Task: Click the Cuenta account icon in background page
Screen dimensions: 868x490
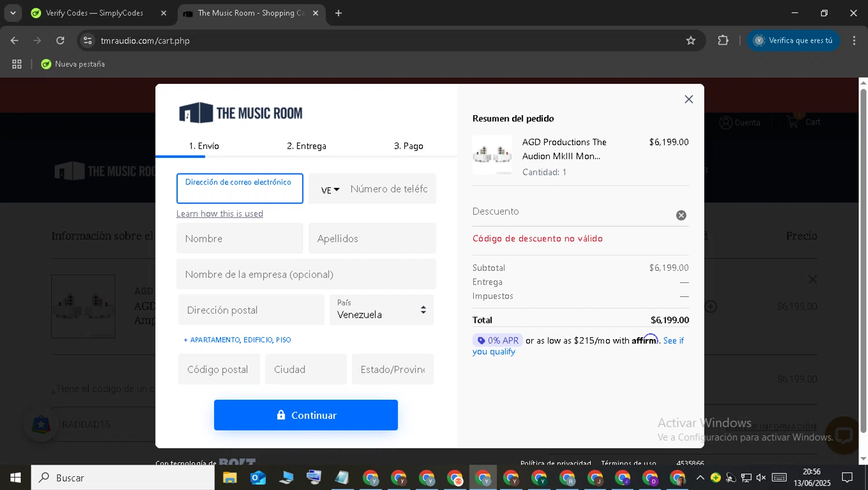Action: (x=726, y=123)
